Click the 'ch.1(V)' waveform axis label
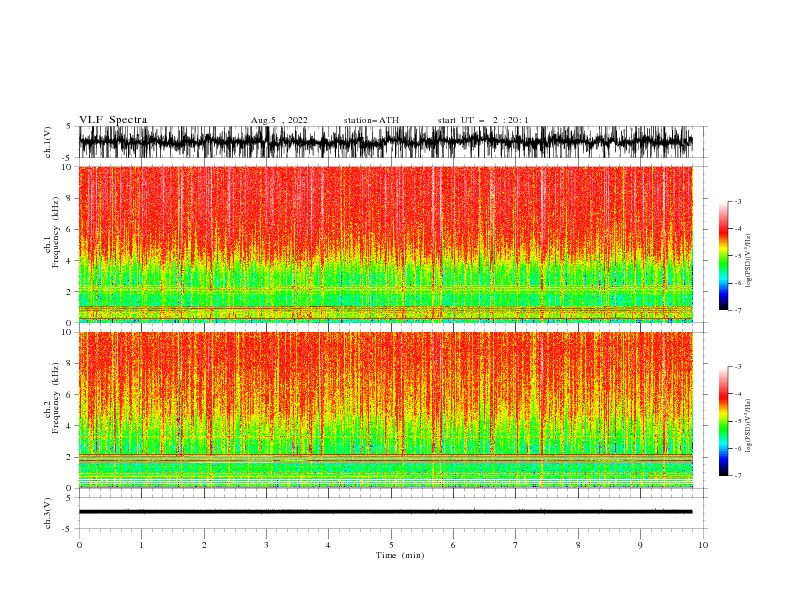This screenshot has height=612, width=792. click(x=48, y=142)
